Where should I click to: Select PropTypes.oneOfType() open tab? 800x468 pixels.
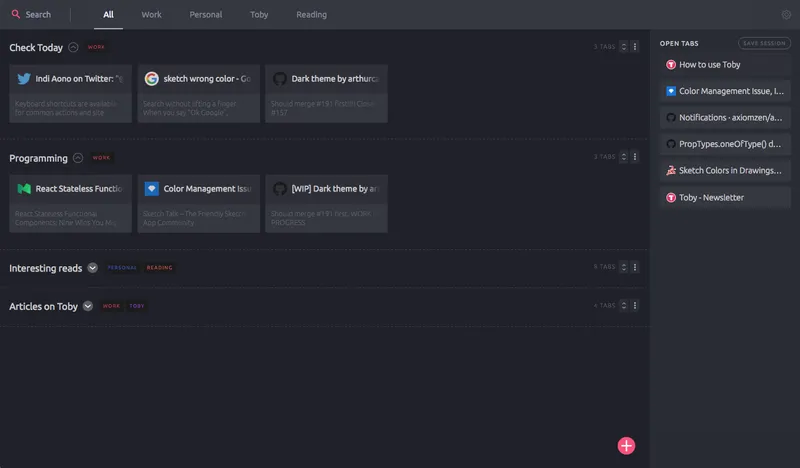725,144
